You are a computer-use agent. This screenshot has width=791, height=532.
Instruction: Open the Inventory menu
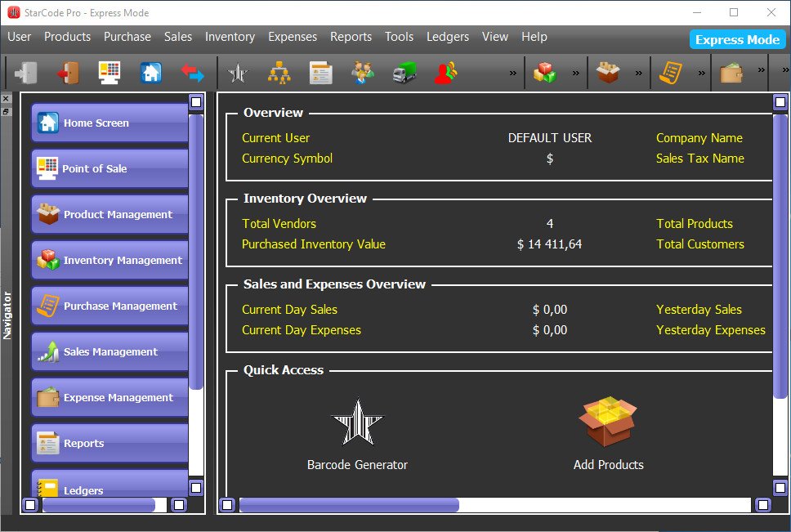(230, 37)
